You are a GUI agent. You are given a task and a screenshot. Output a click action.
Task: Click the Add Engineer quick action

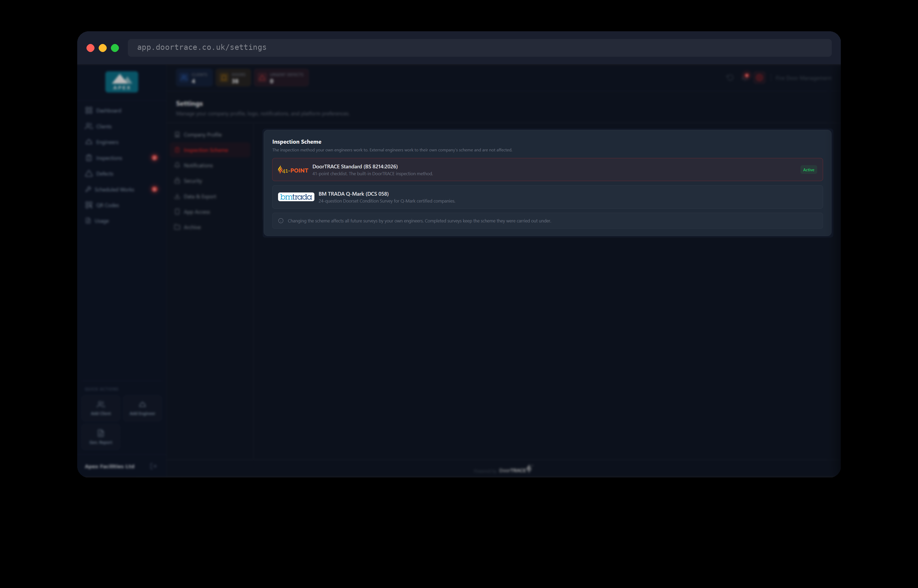pos(142,408)
